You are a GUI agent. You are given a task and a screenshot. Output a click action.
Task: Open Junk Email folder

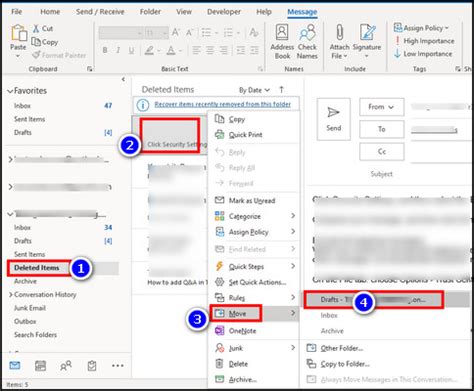pos(30,308)
